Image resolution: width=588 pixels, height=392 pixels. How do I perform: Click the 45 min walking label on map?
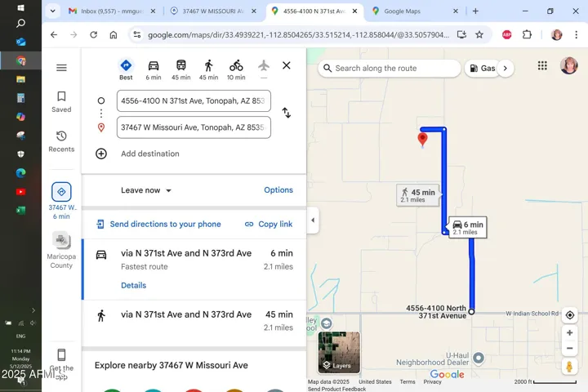tap(418, 195)
